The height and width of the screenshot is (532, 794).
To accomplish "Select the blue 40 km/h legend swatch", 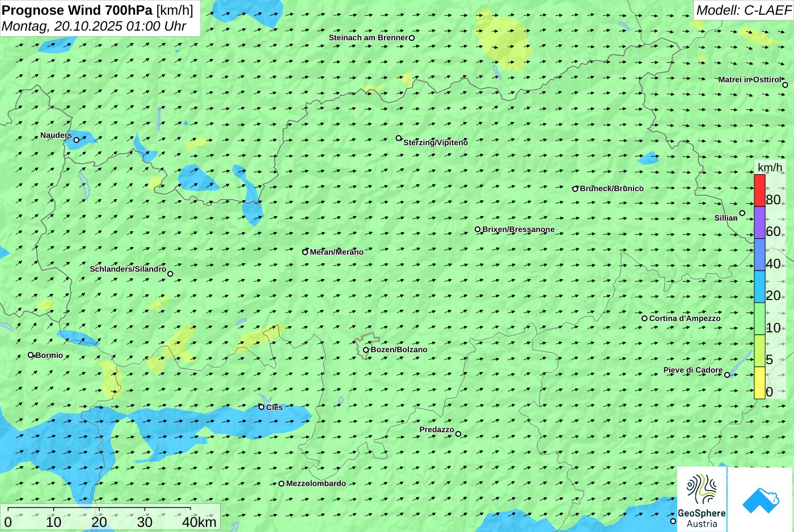I will coord(759,254).
